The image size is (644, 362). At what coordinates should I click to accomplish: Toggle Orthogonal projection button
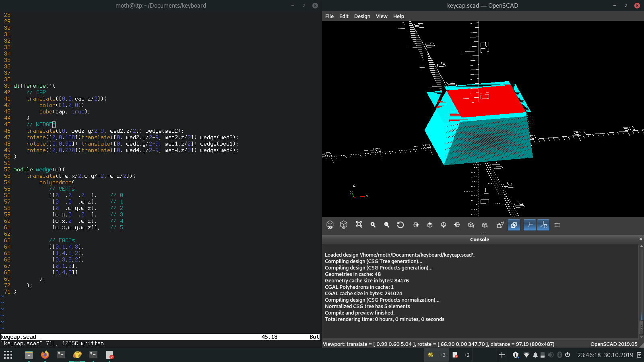tap(514, 225)
